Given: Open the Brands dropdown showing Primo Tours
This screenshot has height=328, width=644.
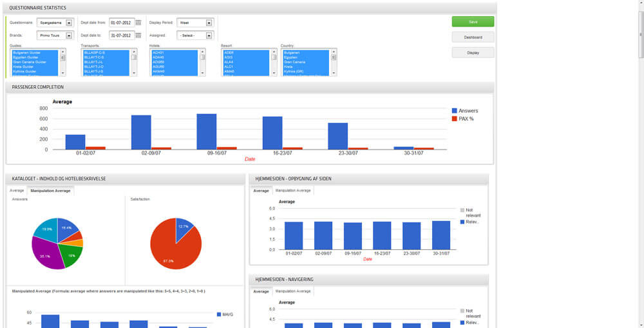Looking at the screenshot, I should click(x=55, y=35).
